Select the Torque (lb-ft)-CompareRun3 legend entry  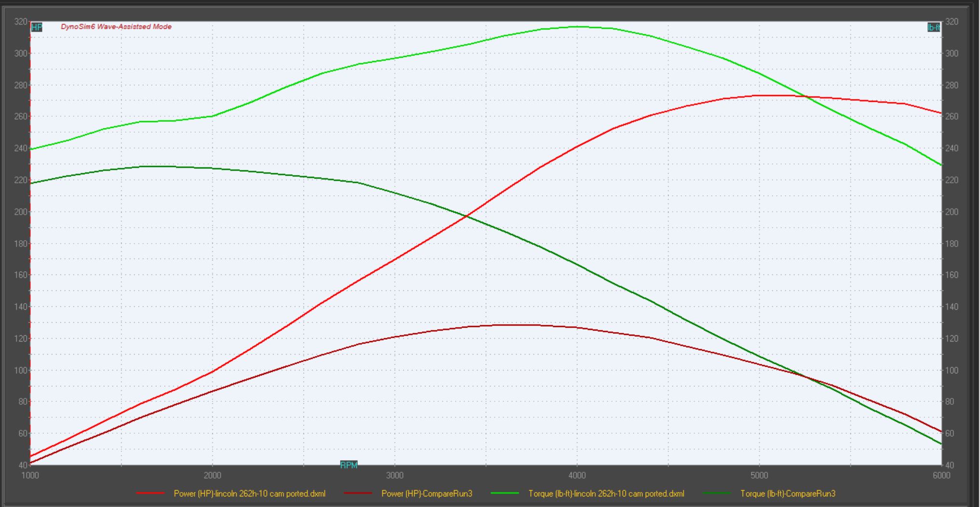pyautogui.click(x=788, y=493)
